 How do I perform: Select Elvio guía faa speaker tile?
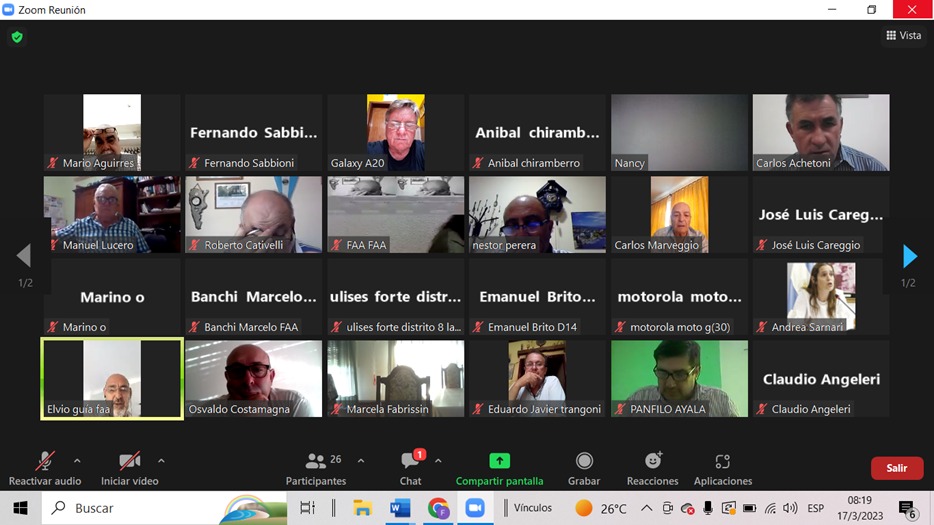coord(112,379)
